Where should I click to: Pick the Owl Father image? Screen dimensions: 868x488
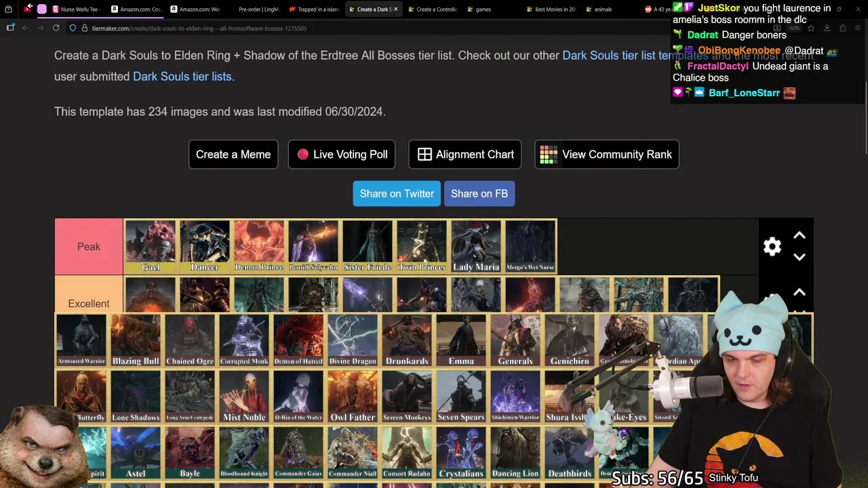point(353,397)
